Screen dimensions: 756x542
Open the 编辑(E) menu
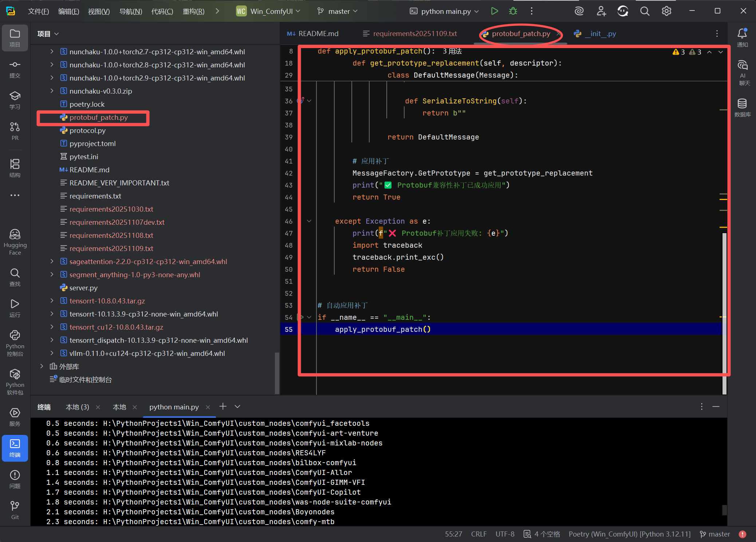68,11
